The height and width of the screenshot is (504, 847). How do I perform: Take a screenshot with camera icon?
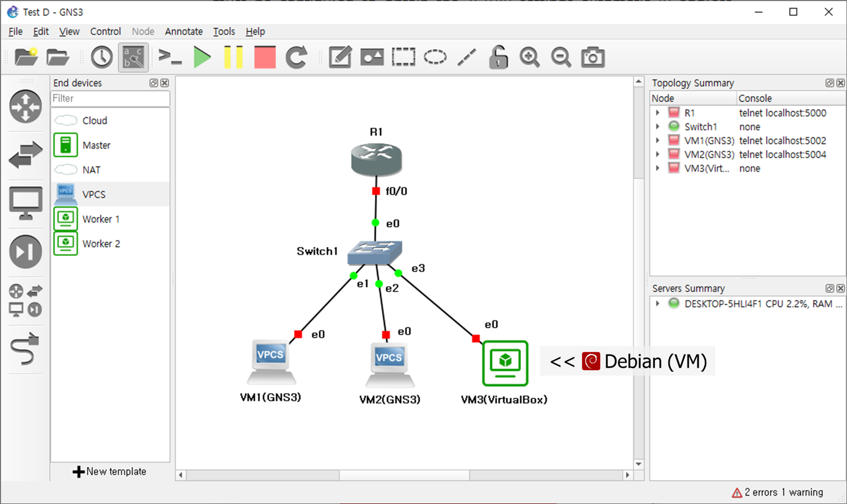click(593, 57)
